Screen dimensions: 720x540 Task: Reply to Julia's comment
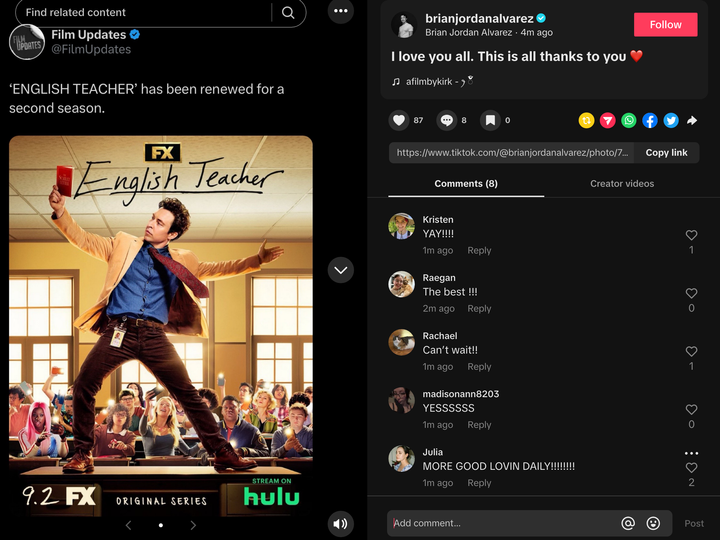[479, 483]
